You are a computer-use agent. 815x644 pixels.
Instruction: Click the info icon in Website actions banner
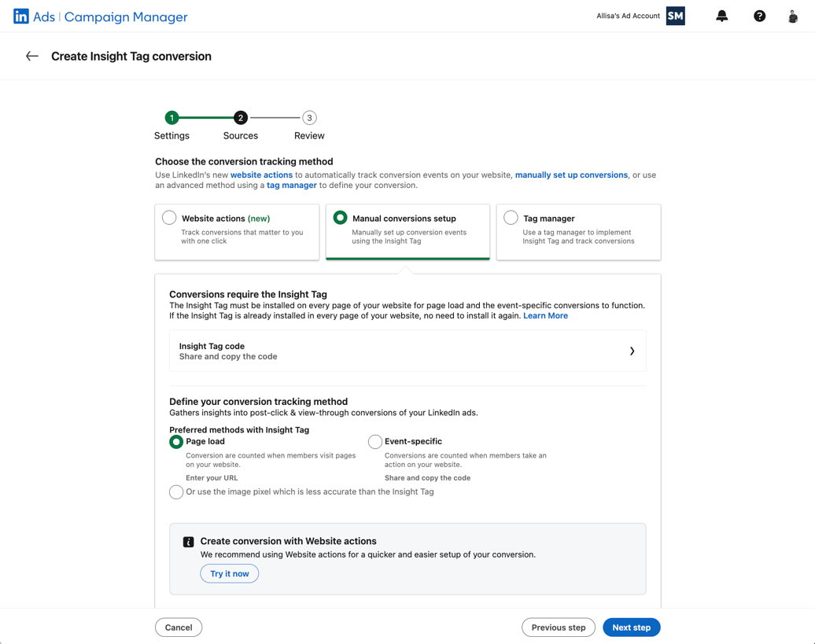(188, 542)
